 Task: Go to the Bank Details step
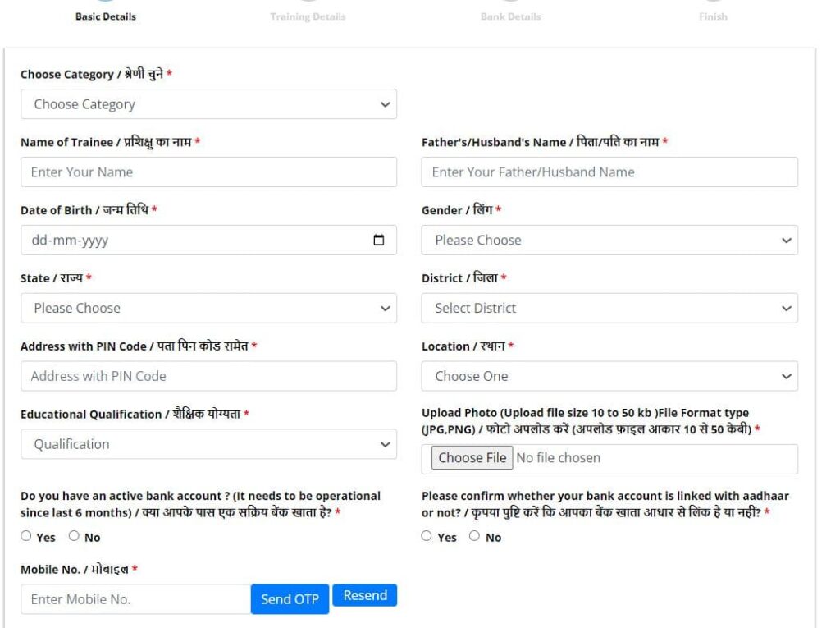point(510,16)
